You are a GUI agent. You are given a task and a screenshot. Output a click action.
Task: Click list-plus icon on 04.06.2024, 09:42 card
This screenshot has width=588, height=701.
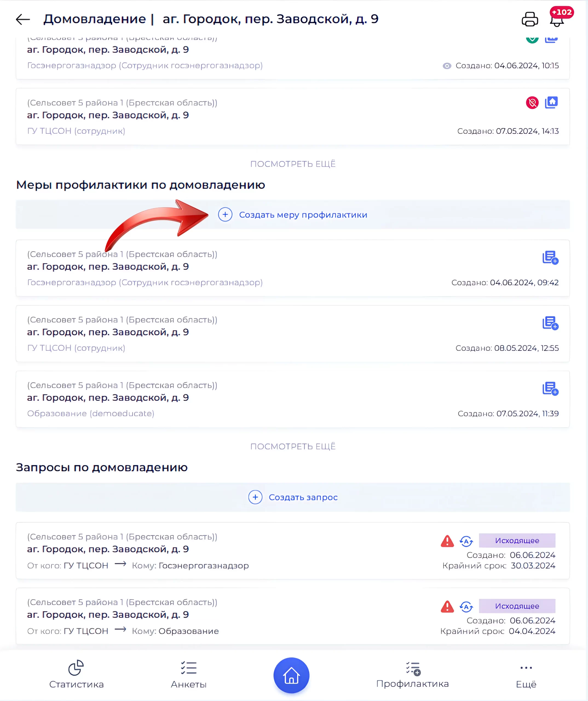tap(550, 257)
